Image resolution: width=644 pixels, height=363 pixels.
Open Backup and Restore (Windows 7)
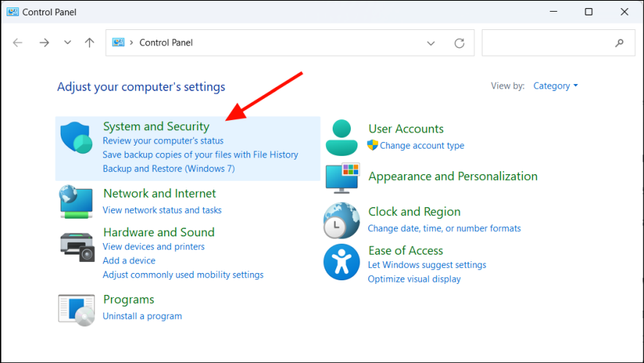tap(168, 168)
